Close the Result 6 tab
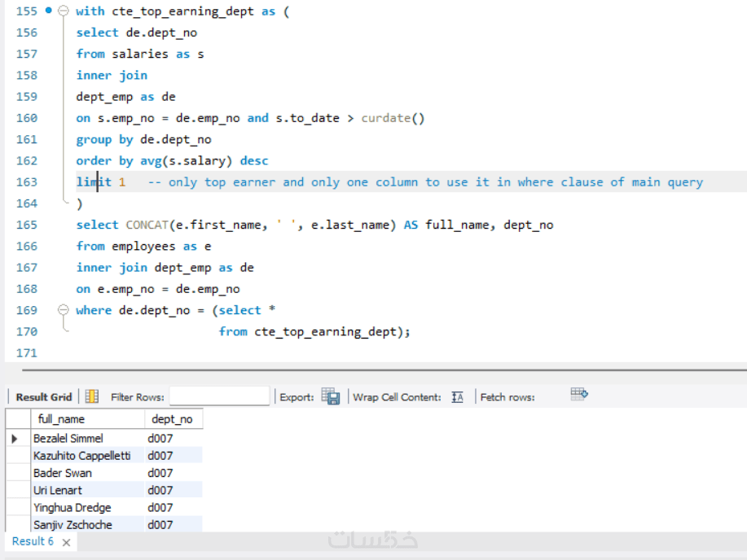The image size is (747, 560). (67, 542)
